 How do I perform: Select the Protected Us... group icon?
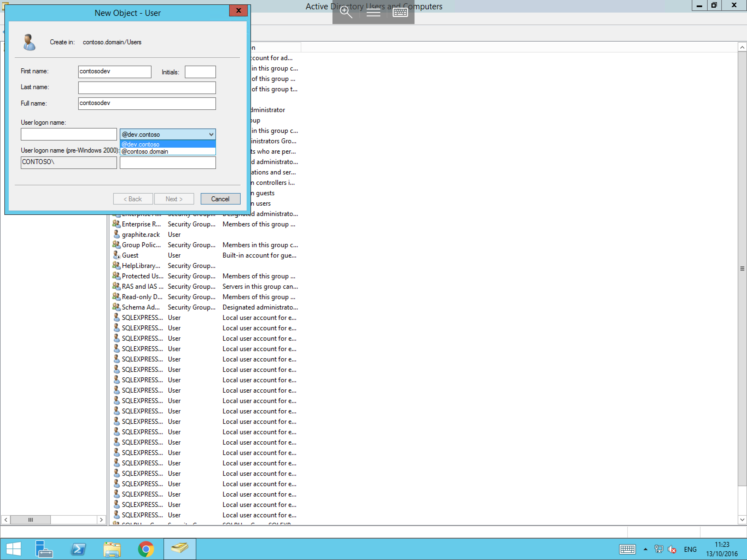pyautogui.click(x=116, y=276)
